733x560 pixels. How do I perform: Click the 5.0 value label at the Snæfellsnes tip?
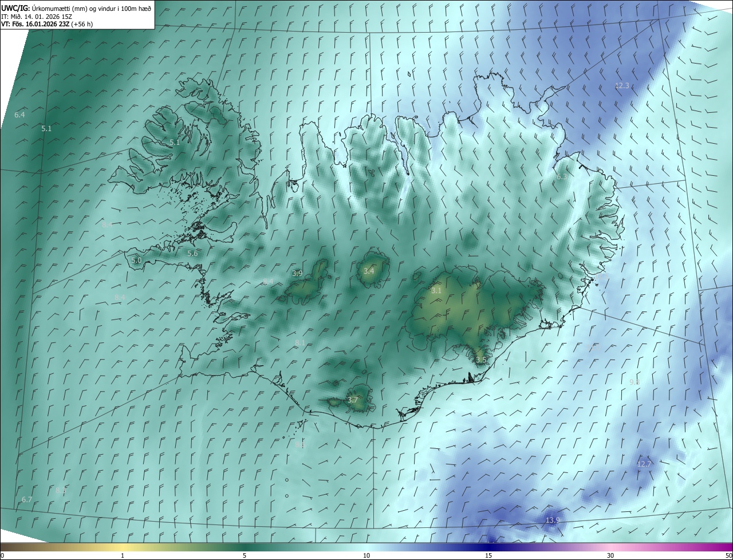pos(136,261)
